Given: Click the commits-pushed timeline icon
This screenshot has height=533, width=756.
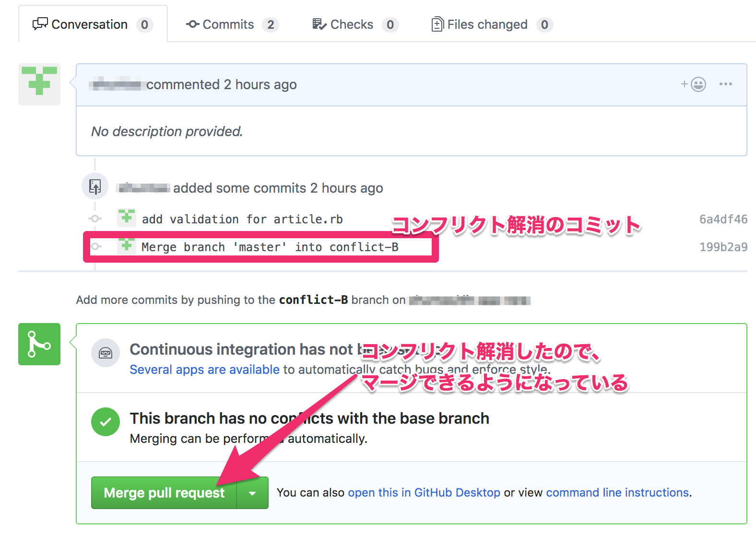Looking at the screenshot, I should pyautogui.click(x=95, y=186).
